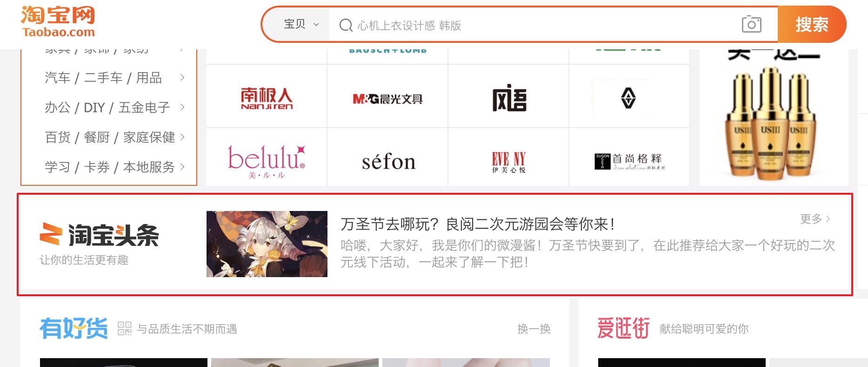Open the 宝贝 search type dropdown
The image size is (868, 367).
click(x=301, y=24)
